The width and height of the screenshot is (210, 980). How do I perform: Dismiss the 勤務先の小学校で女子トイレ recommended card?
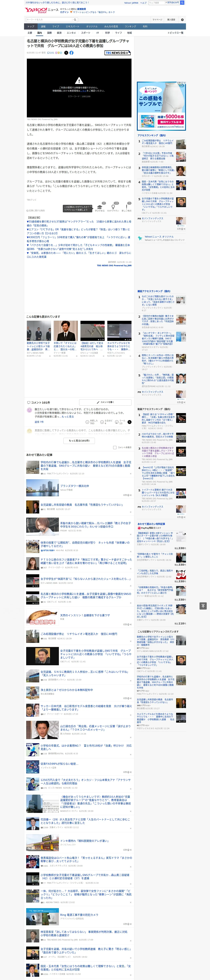pyautogui.click(x=50, y=356)
